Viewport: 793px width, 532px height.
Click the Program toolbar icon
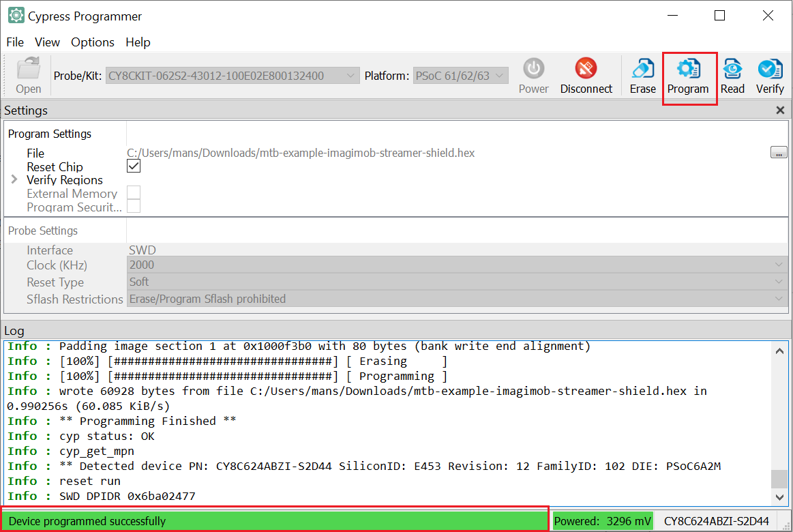[x=688, y=76]
